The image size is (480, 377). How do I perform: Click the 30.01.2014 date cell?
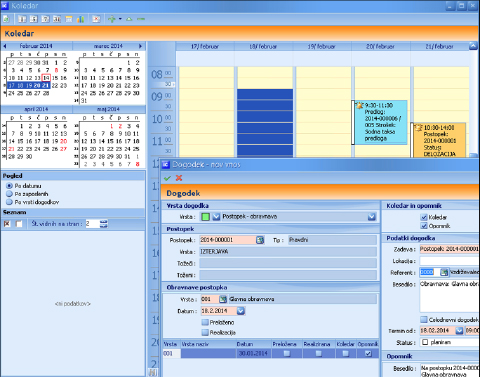[x=253, y=353]
